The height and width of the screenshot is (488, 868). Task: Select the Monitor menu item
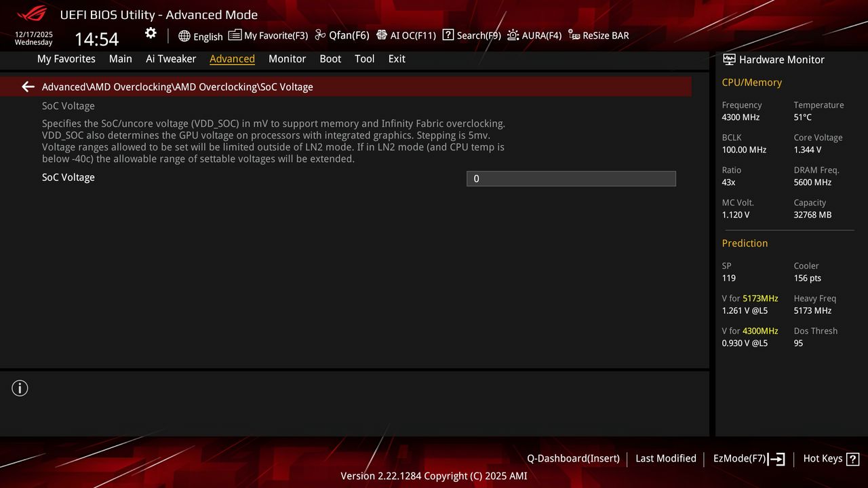pos(287,59)
